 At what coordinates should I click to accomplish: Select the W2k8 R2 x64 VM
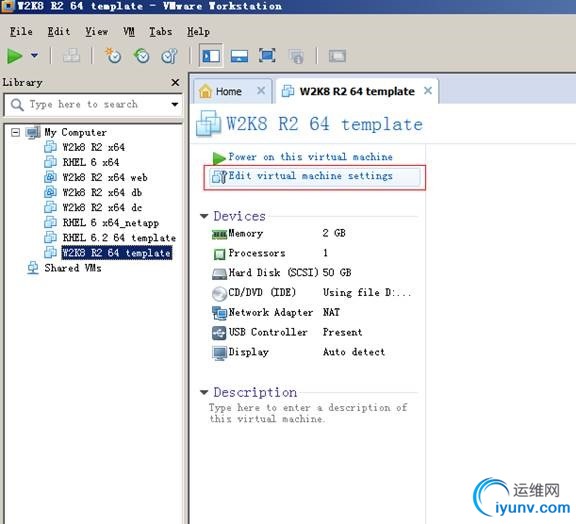point(94,147)
